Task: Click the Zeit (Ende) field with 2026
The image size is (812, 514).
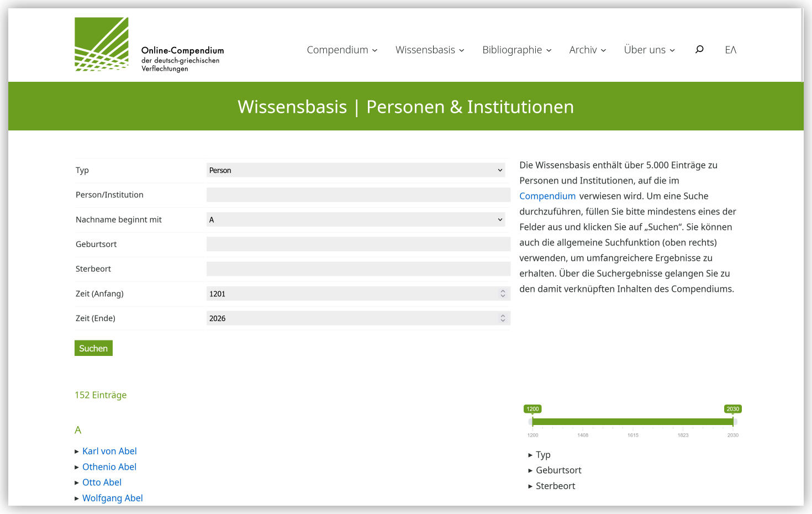Action: pyautogui.click(x=358, y=318)
